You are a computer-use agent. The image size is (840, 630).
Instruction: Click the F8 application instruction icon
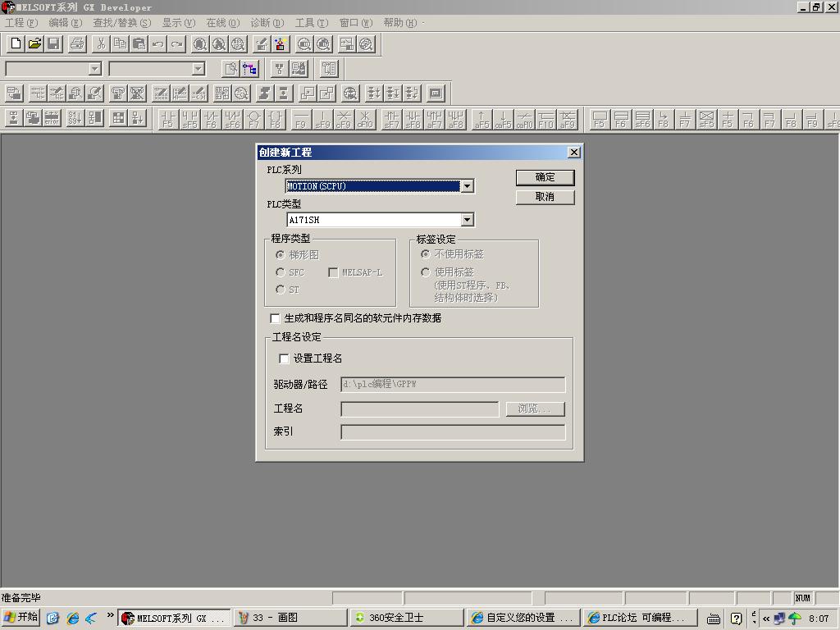coord(275,119)
